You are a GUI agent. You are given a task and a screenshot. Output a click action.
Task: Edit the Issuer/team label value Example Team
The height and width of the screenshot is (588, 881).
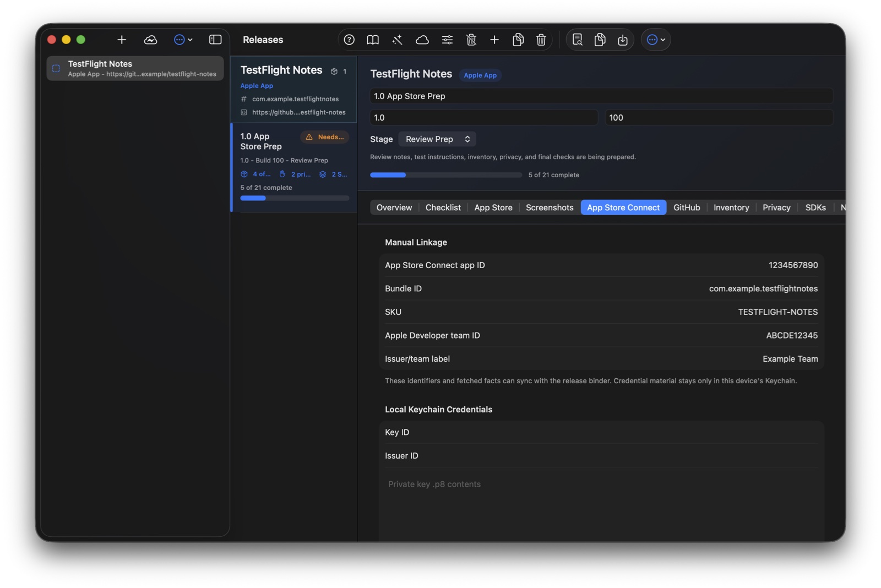coord(790,359)
